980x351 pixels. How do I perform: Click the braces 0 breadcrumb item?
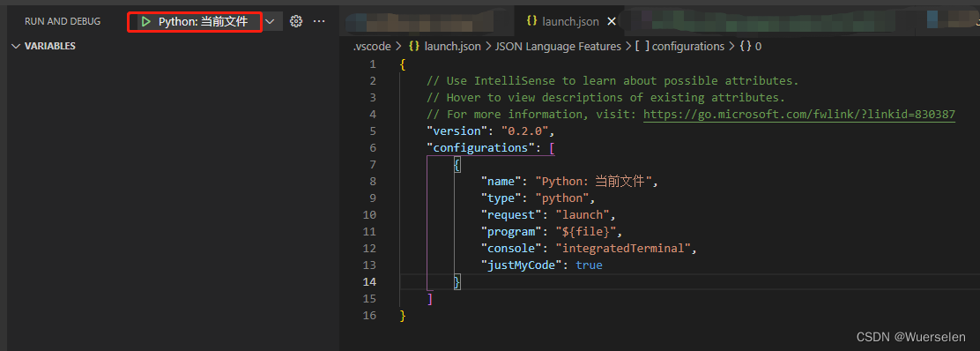[x=751, y=46]
